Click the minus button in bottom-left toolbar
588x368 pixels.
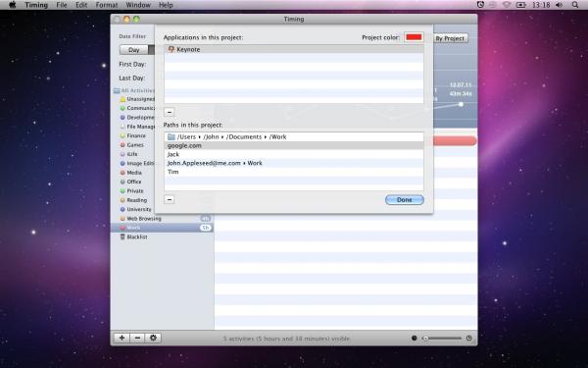pos(137,338)
